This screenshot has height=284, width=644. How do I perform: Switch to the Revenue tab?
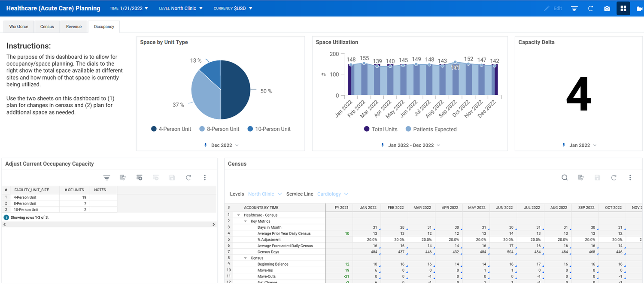click(74, 26)
